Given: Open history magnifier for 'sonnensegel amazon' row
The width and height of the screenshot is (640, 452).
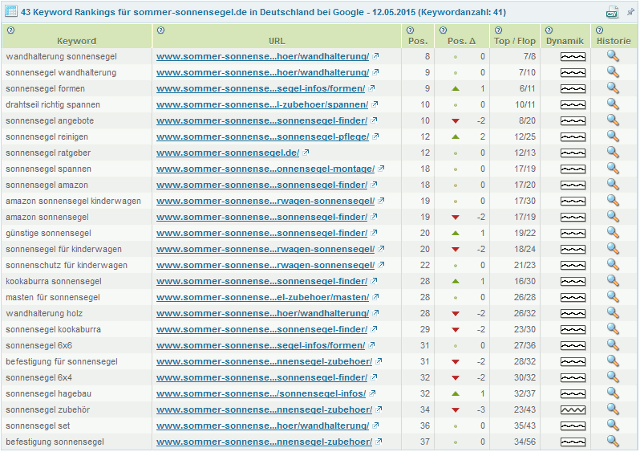Looking at the screenshot, I should pyautogui.click(x=612, y=184).
